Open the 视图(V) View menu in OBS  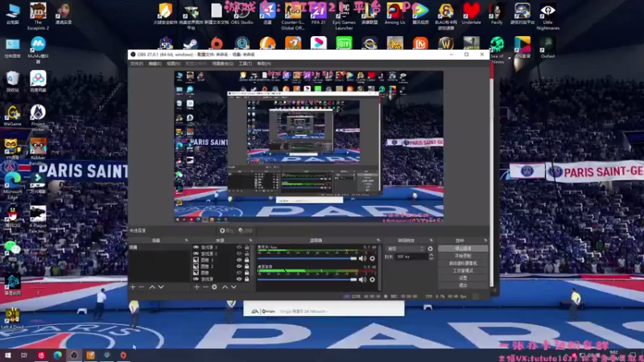click(173, 64)
